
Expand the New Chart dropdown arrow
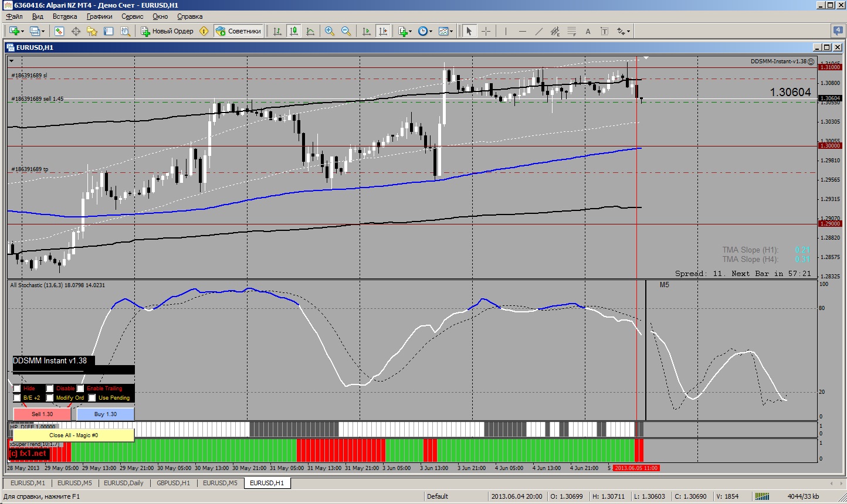(x=22, y=31)
